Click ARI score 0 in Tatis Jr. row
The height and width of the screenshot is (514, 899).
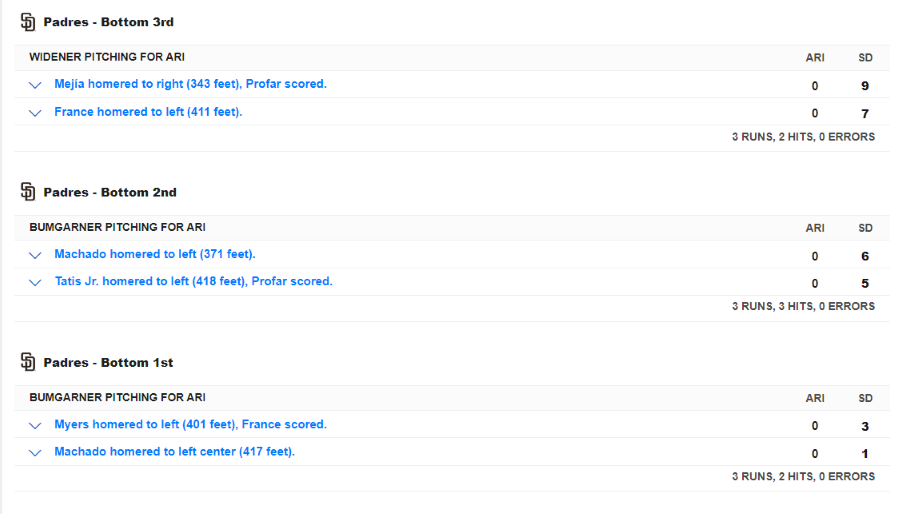pyautogui.click(x=815, y=283)
